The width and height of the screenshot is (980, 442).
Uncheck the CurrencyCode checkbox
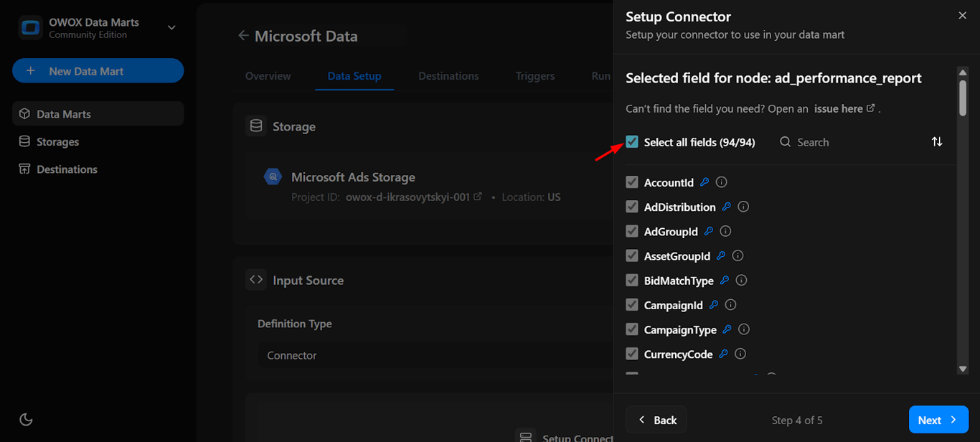click(x=632, y=354)
